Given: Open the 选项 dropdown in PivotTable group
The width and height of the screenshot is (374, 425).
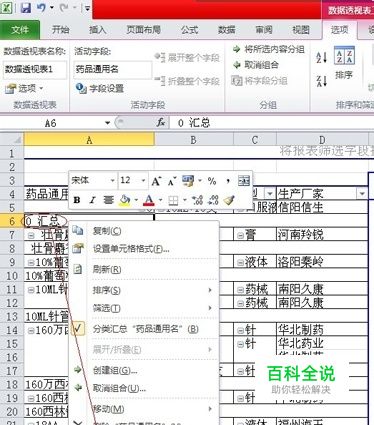Looking at the screenshot, I should click(x=24, y=88).
